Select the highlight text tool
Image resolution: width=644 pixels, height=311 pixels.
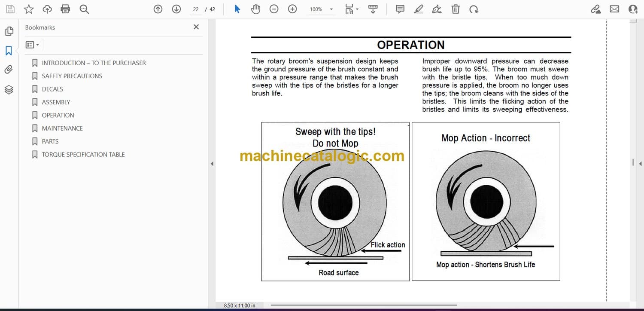(x=419, y=9)
